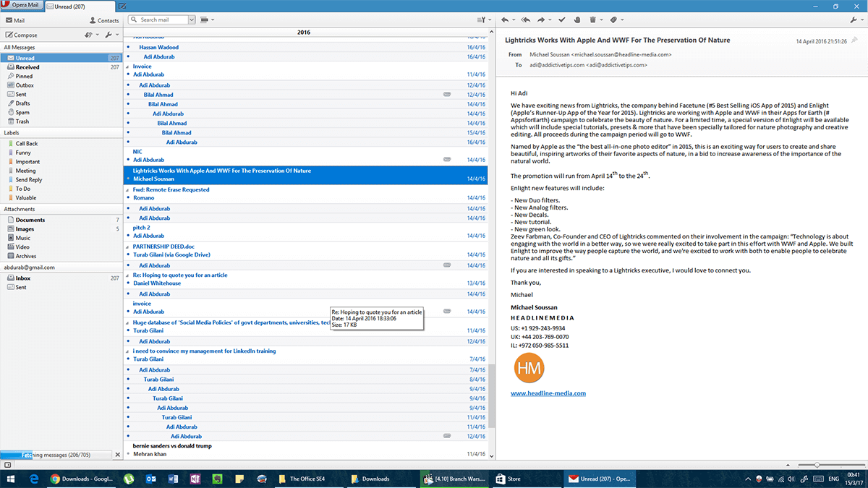The width and height of the screenshot is (868, 488).
Task: Collapse the All Messages section header
Action: (61, 47)
